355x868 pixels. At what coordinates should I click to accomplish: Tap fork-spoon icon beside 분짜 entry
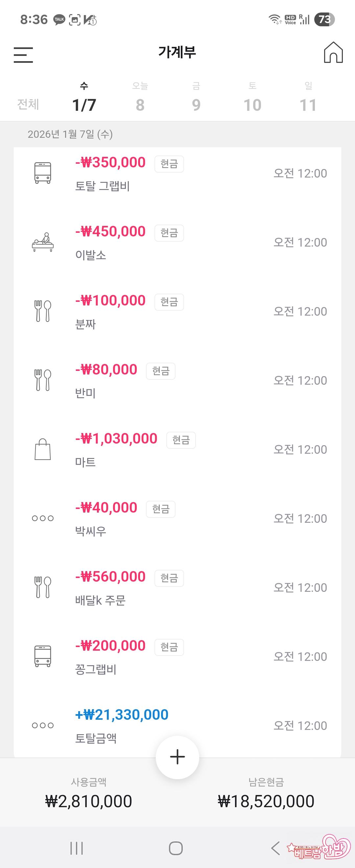tap(43, 311)
